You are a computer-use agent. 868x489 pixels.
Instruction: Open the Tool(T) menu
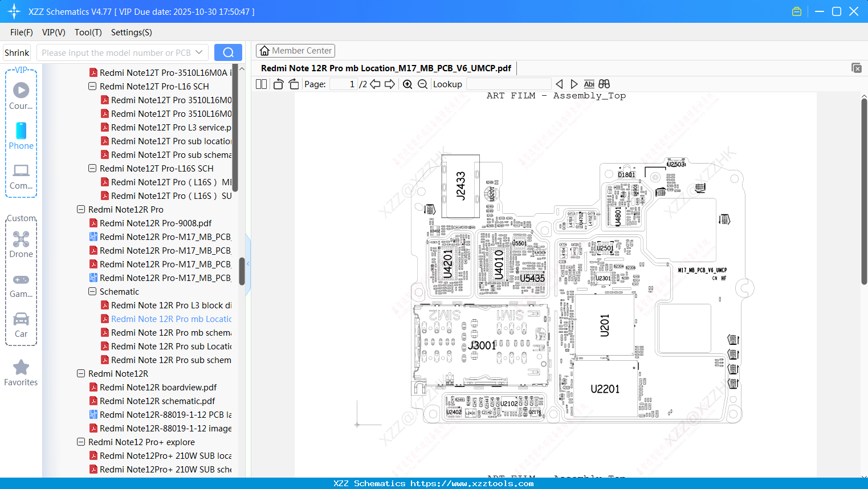click(88, 32)
